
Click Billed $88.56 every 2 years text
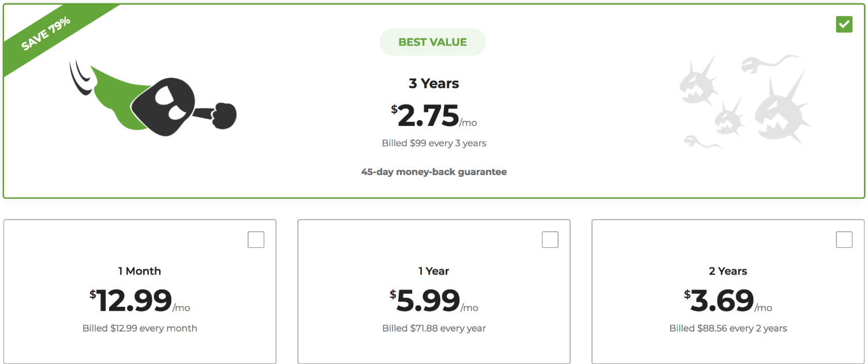[728, 328]
